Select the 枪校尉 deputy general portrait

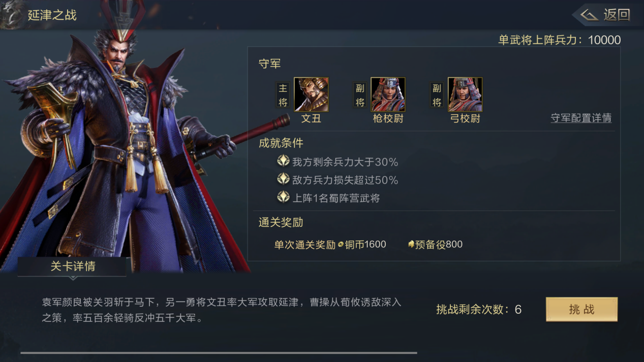click(388, 94)
